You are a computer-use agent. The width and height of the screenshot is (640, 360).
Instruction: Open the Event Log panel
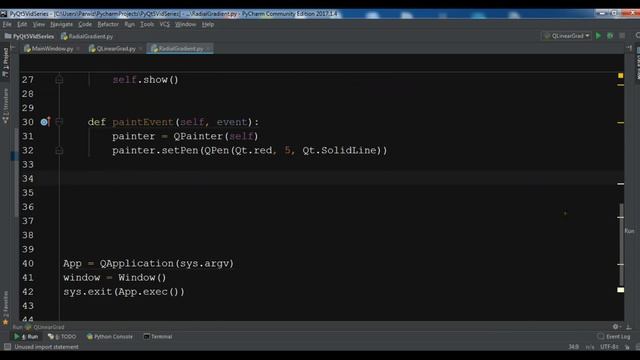[614, 337]
